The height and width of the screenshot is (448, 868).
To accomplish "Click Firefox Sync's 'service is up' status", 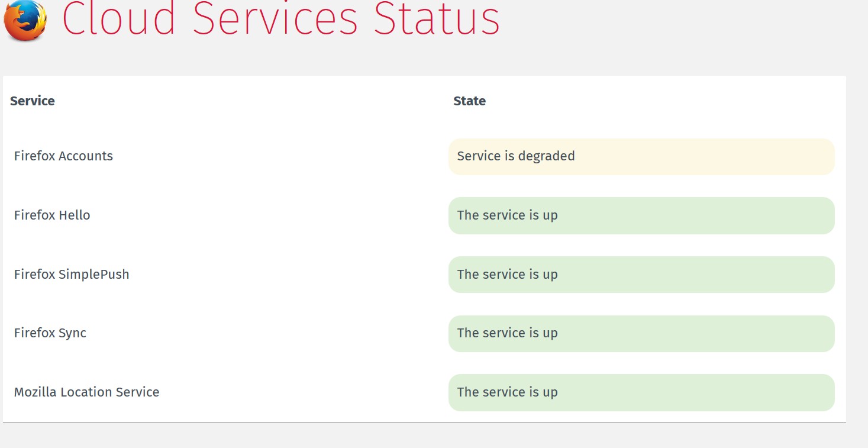I will point(641,334).
